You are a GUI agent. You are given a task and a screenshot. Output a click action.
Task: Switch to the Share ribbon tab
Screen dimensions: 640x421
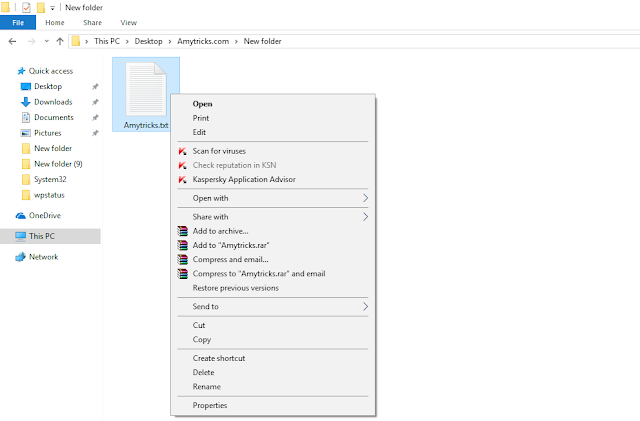pyautogui.click(x=93, y=22)
